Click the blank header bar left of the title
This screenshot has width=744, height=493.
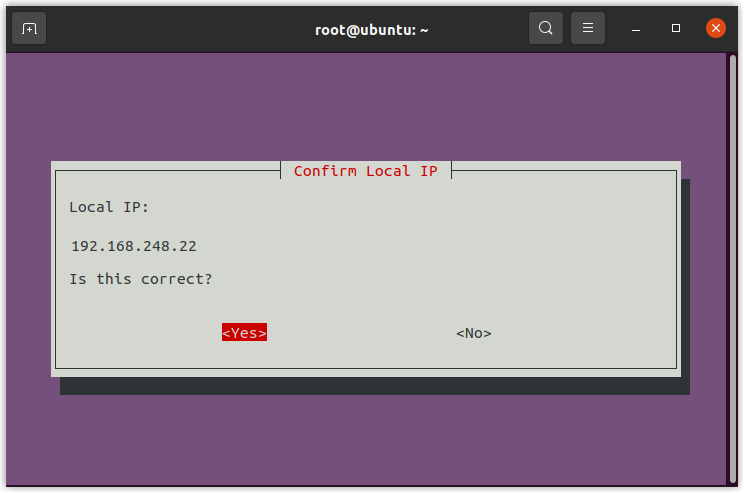[x=180, y=28]
